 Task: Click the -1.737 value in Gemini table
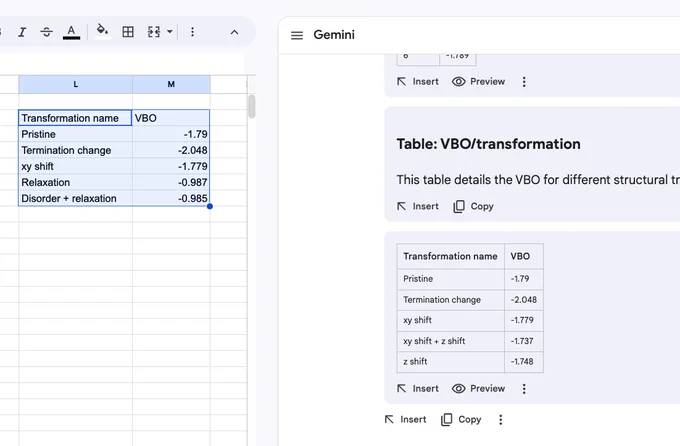click(522, 341)
